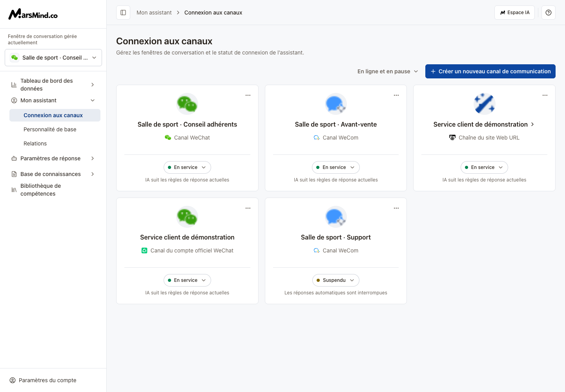Open the conversation window selector dropdown
This screenshot has width=565, height=392.
coord(53,58)
